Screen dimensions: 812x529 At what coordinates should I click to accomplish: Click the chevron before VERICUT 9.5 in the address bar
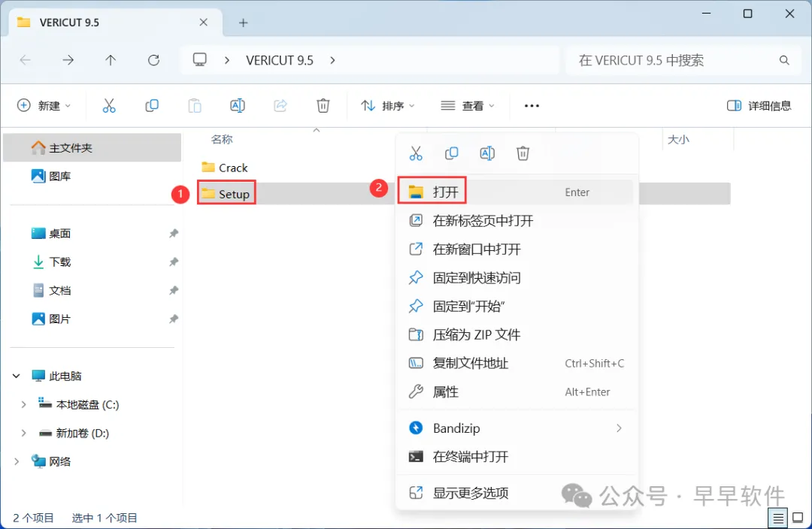[x=227, y=61]
